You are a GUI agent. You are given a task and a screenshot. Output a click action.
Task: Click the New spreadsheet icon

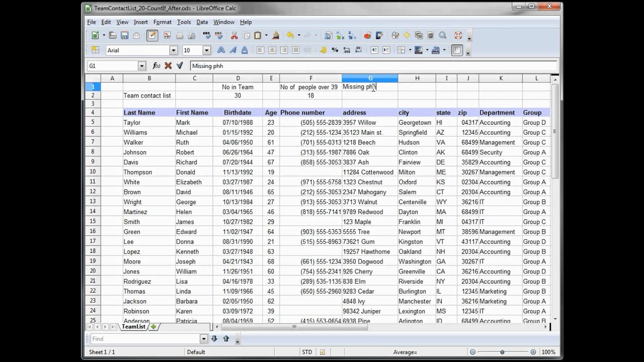point(95,36)
